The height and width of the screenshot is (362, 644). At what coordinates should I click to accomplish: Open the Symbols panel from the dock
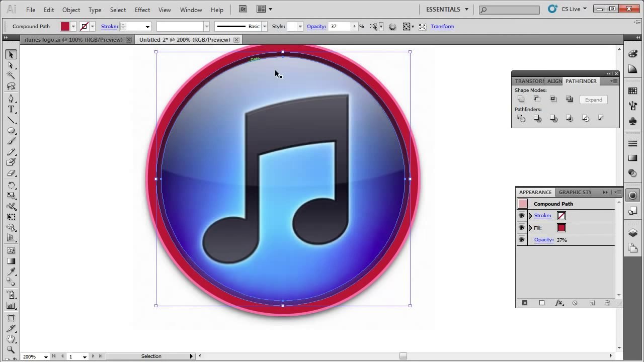(633, 121)
